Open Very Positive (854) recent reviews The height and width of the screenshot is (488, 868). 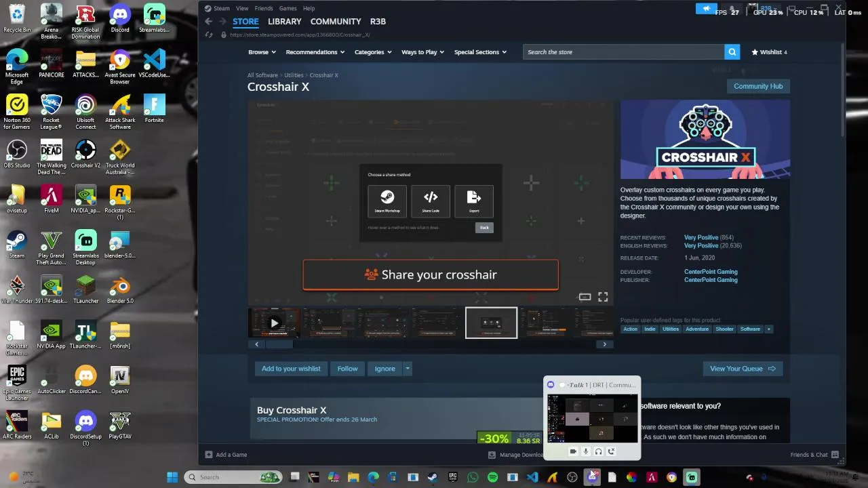point(709,237)
